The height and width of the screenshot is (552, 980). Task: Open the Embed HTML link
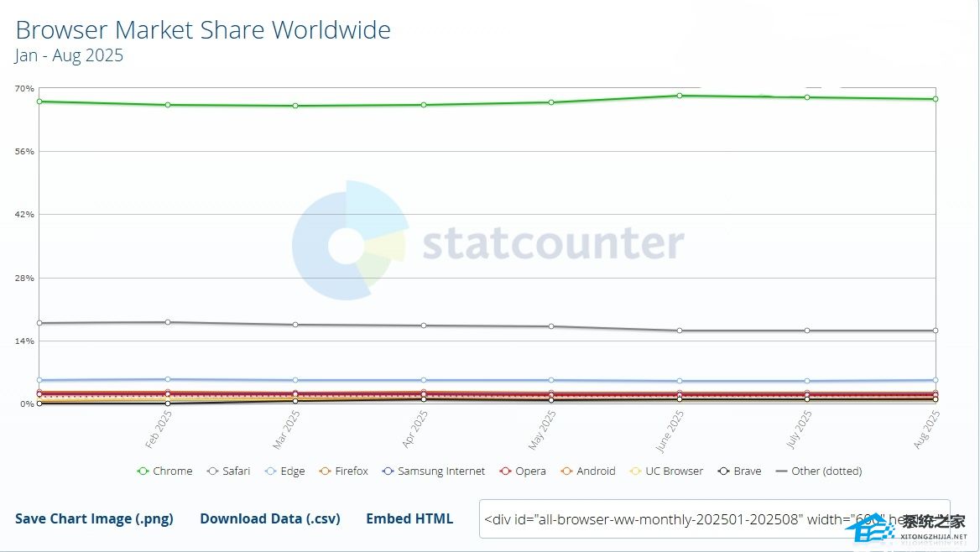409,518
